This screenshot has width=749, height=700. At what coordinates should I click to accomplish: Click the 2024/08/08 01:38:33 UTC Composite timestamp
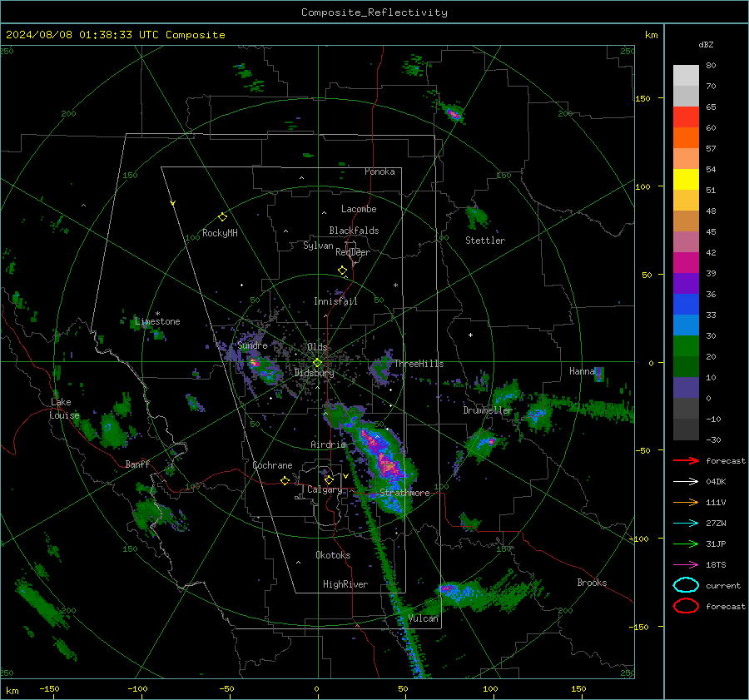click(115, 35)
